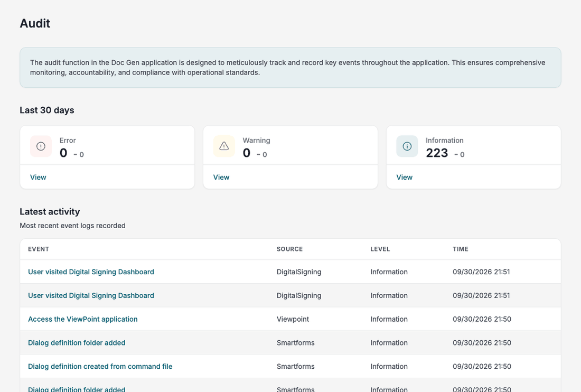Screen dimensions: 581x392
Task: Select the Viewpoint source cell
Action: (293, 319)
